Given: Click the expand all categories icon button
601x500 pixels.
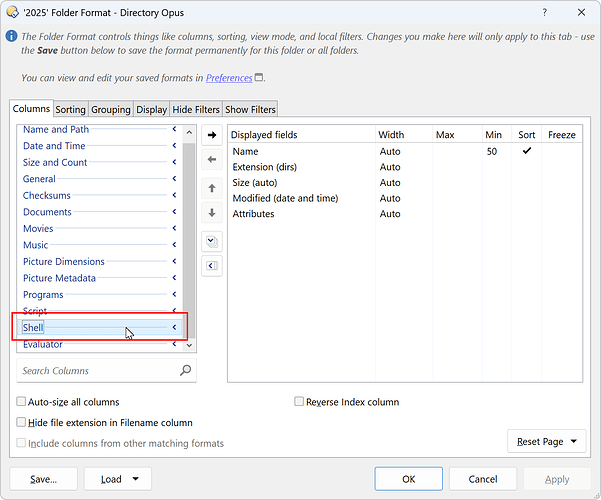Looking at the screenshot, I should [x=212, y=242].
